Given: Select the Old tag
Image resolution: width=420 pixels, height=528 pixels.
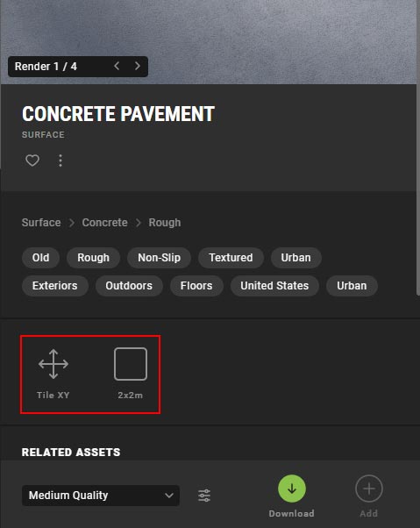Looking at the screenshot, I should pos(40,258).
